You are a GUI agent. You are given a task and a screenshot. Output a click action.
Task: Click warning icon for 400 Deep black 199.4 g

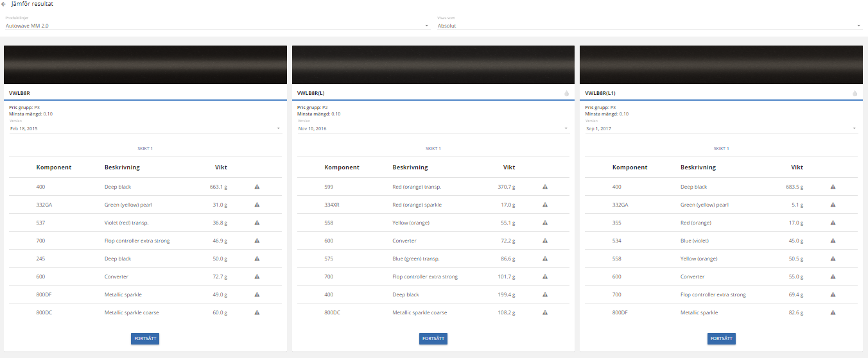545,294
